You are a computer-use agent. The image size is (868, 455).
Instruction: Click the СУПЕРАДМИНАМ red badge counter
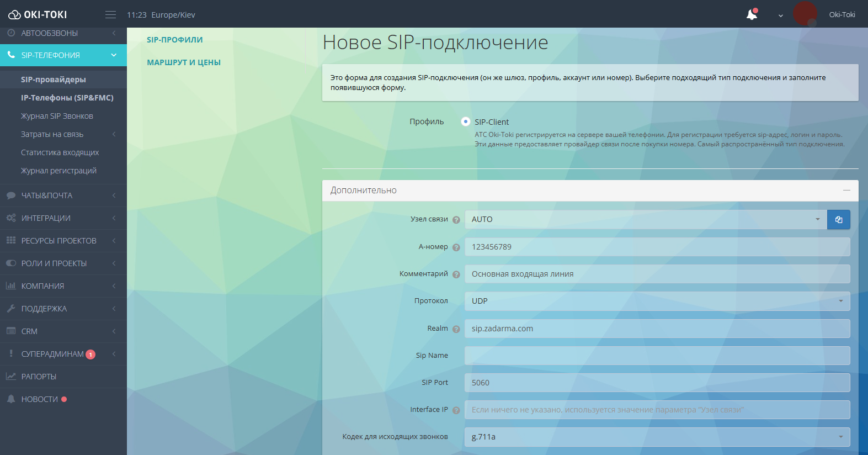pos(90,355)
